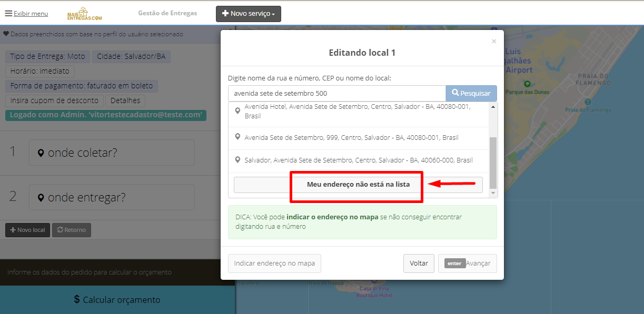Viewport: 644px width, 314px height.
Task: Open the Exibir menu link
Action: 31,14
